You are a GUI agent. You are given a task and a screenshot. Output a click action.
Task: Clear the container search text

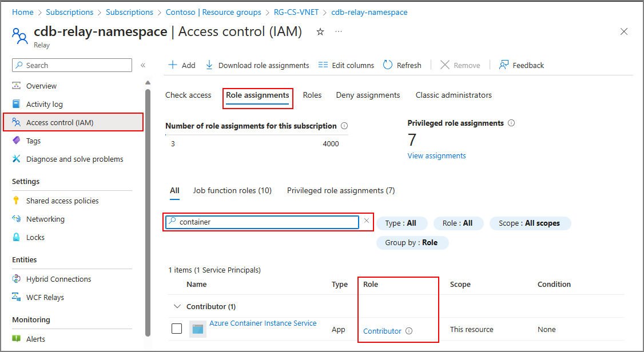click(x=366, y=222)
